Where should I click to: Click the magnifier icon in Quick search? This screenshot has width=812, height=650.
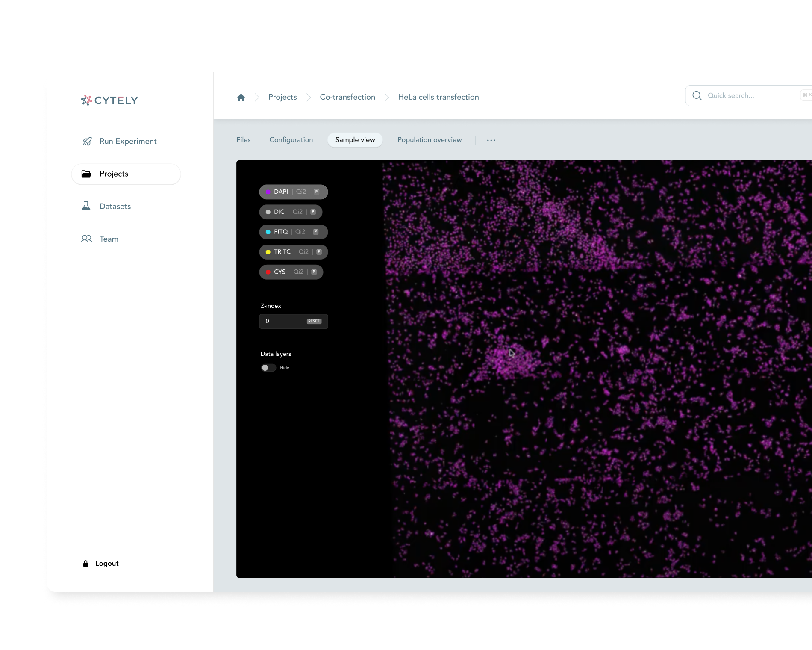coord(697,96)
